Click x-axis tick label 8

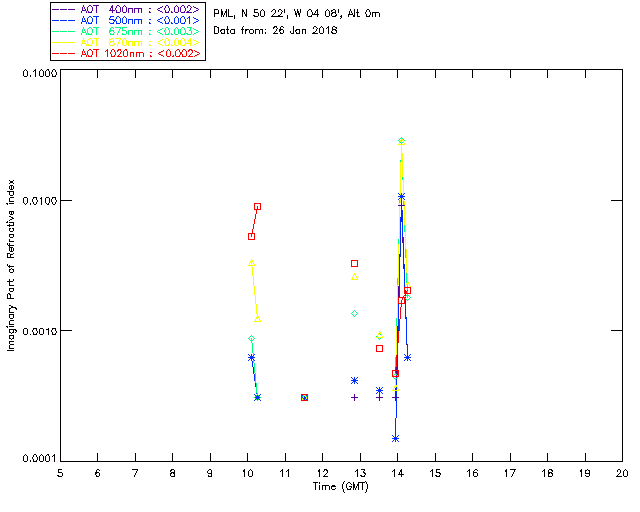pos(173,473)
